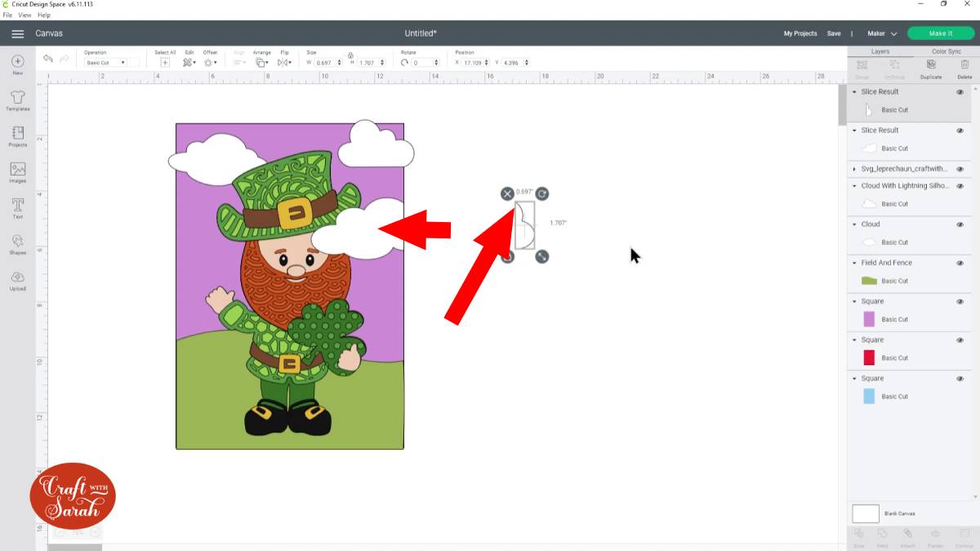The width and height of the screenshot is (980, 551).
Task: Open the hamburger menu
Action: (x=17, y=33)
